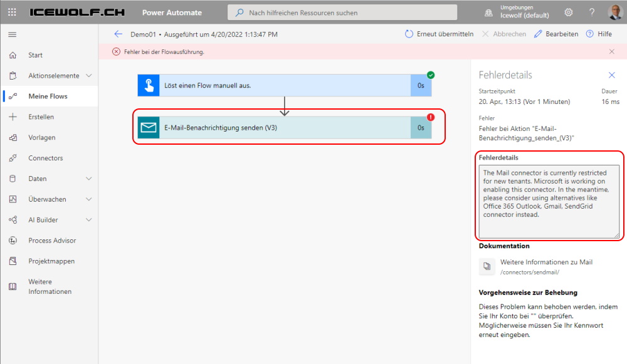This screenshot has height=364, width=627.
Task: Click the help question mark icon
Action: [592, 13]
